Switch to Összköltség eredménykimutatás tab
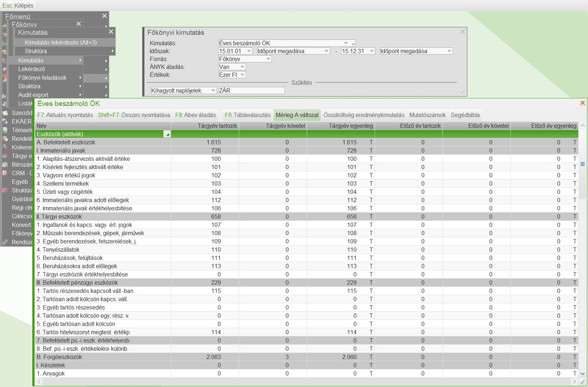This screenshot has width=588, height=387. coord(364,115)
